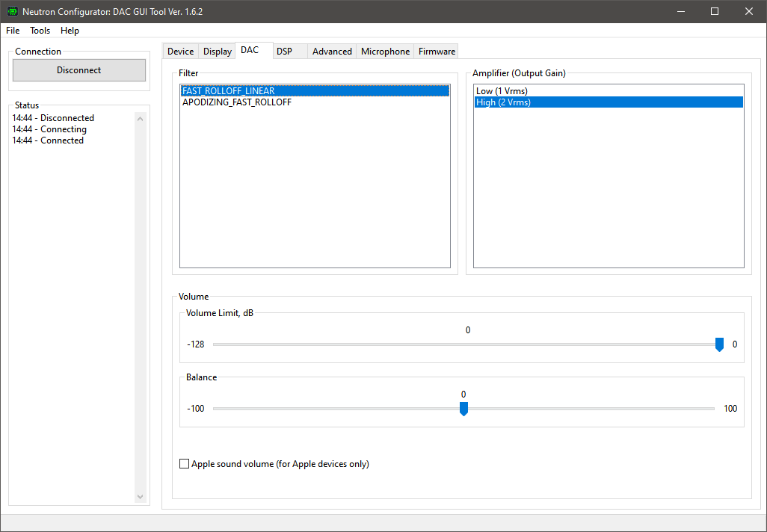Viewport: 767px width, 532px height.
Task: Switch to the Display tab
Action: tap(218, 52)
